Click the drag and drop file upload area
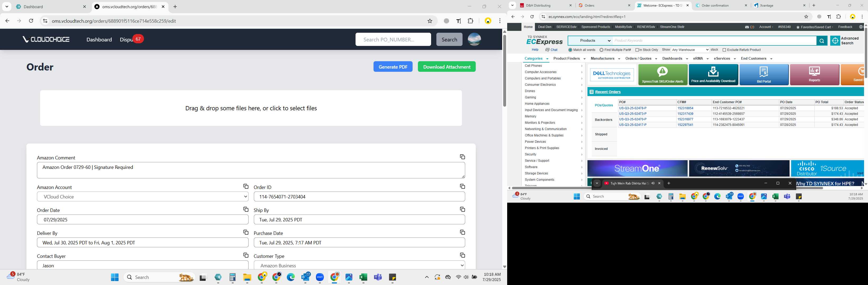Viewport: 868px width, 285px height. click(x=251, y=108)
